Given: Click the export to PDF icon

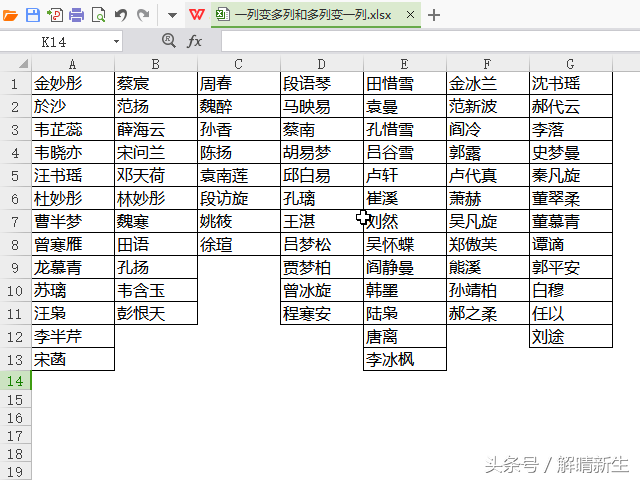Looking at the screenshot, I should (x=55, y=15).
